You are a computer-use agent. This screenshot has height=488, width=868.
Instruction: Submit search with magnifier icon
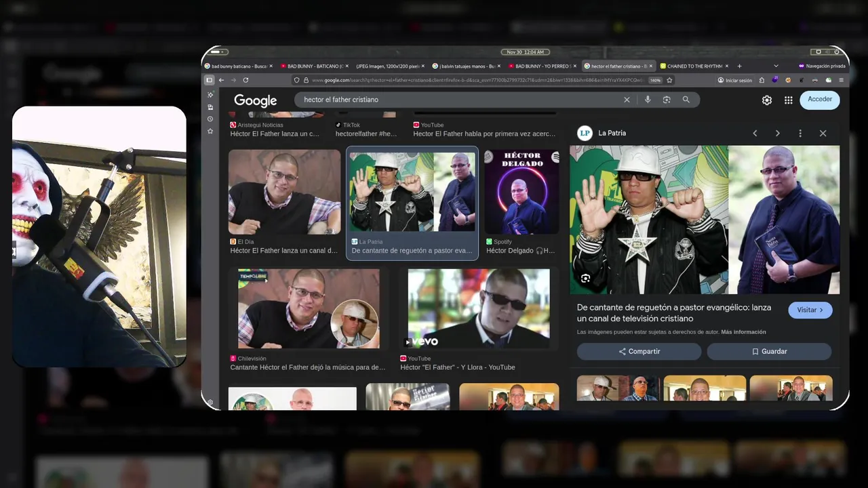686,100
